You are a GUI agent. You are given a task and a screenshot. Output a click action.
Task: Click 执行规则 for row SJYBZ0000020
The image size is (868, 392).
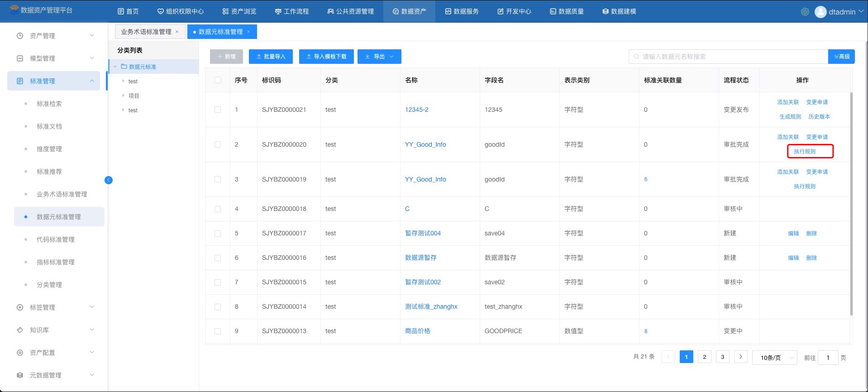(x=805, y=151)
